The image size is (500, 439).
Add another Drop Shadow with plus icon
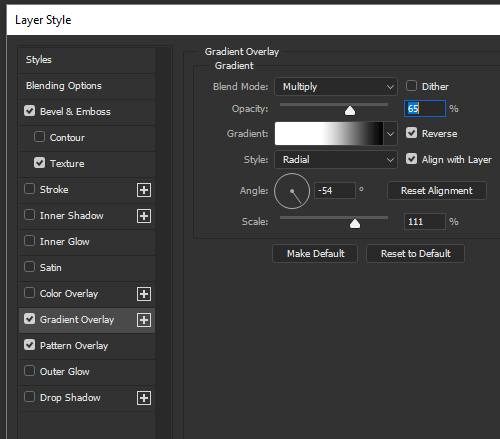tap(144, 398)
